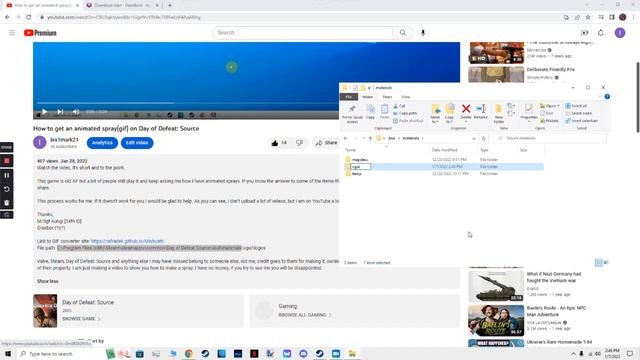
Task: Create a New folder from ribbon
Action: pyautogui.click(x=498, y=113)
